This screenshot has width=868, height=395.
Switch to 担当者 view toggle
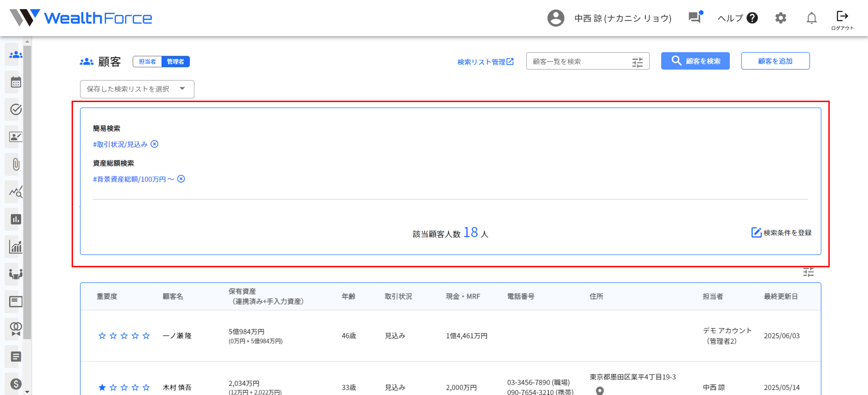147,61
